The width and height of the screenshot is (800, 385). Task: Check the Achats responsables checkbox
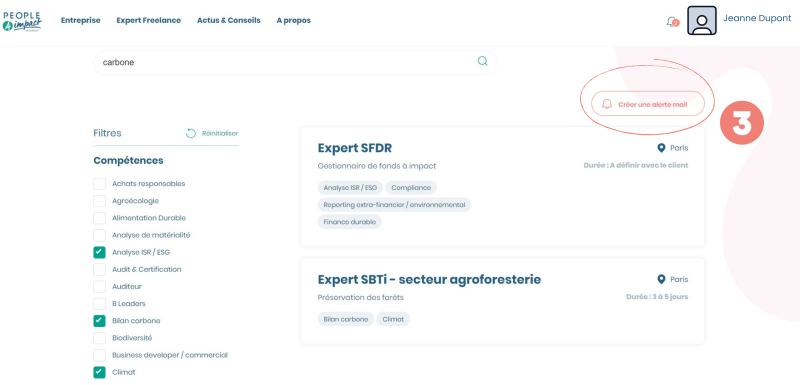click(x=99, y=184)
